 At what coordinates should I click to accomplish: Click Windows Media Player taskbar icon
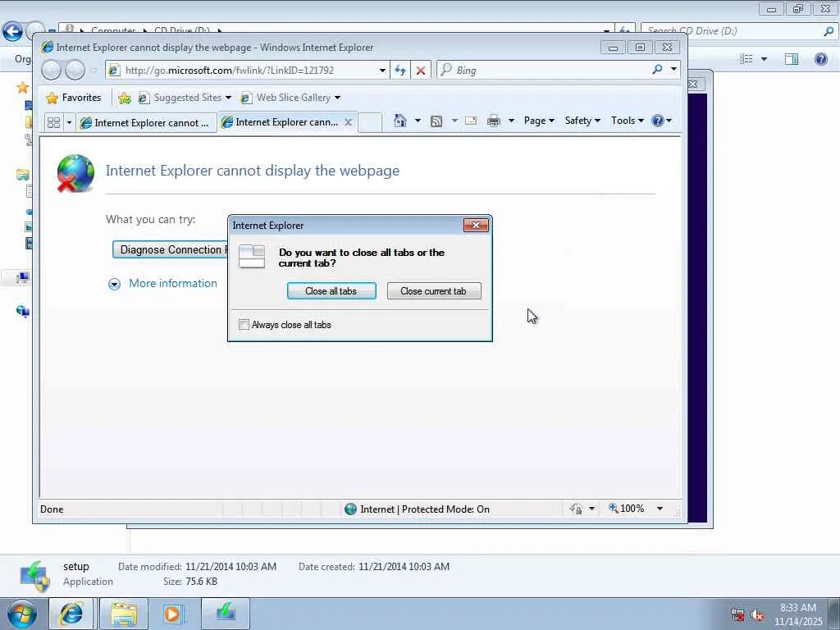pos(172,614)
